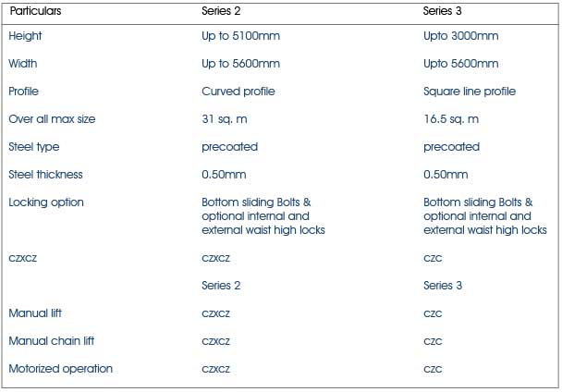This screenshot has height=392, width=562.
Task: Select the lower Series 3 subheader
Action: pos(443,286)
